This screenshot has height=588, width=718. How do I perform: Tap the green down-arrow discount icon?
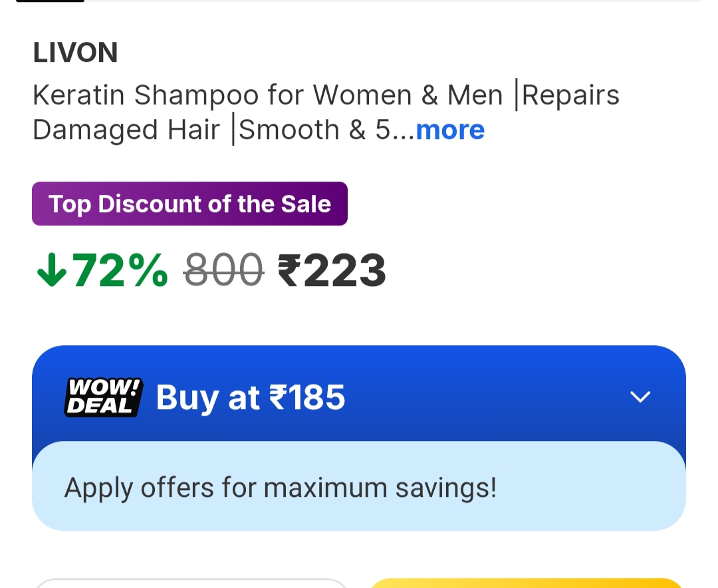52,271
